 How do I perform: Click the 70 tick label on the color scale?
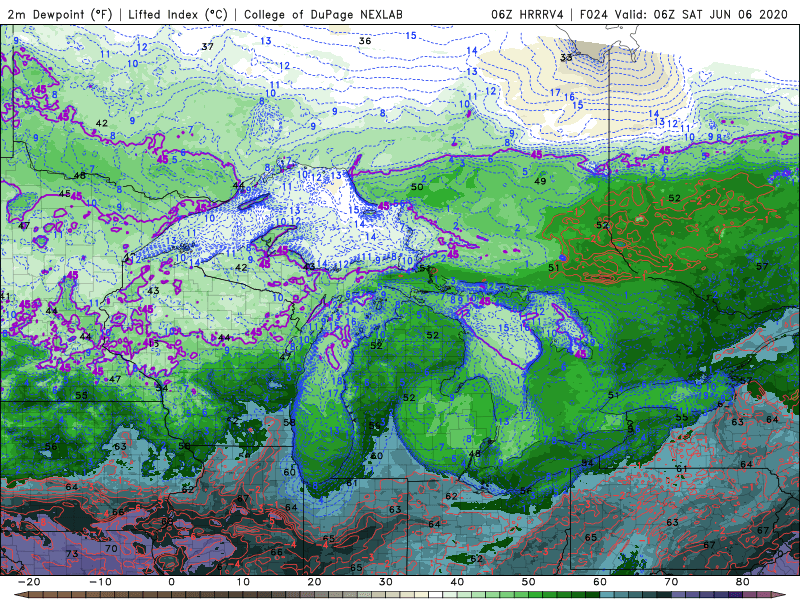(671, 582)
